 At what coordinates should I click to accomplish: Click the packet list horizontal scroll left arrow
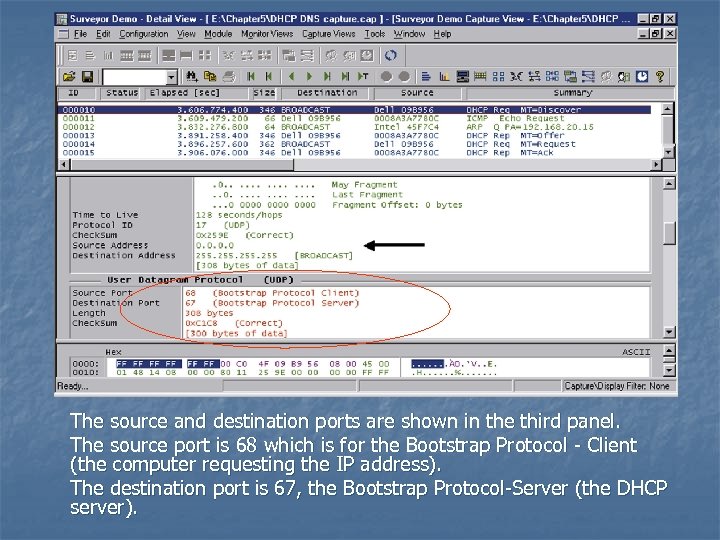coord(64,164)
